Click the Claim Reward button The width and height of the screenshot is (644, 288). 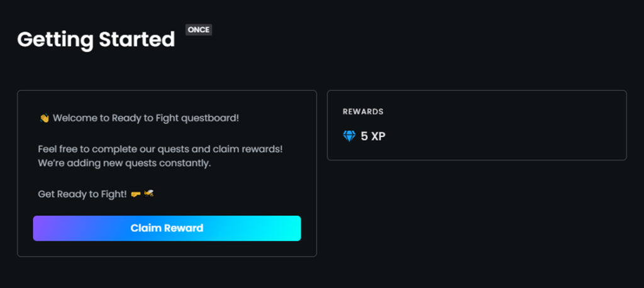[167, 228]
